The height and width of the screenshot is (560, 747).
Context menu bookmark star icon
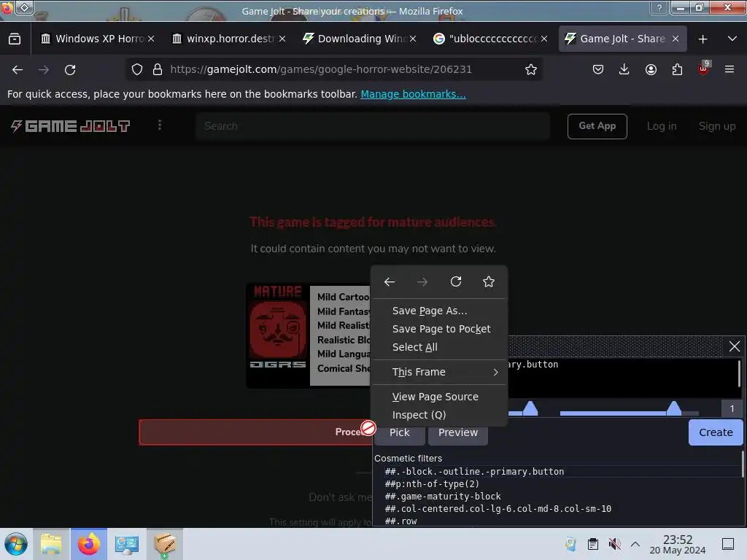tap(488, 282)
